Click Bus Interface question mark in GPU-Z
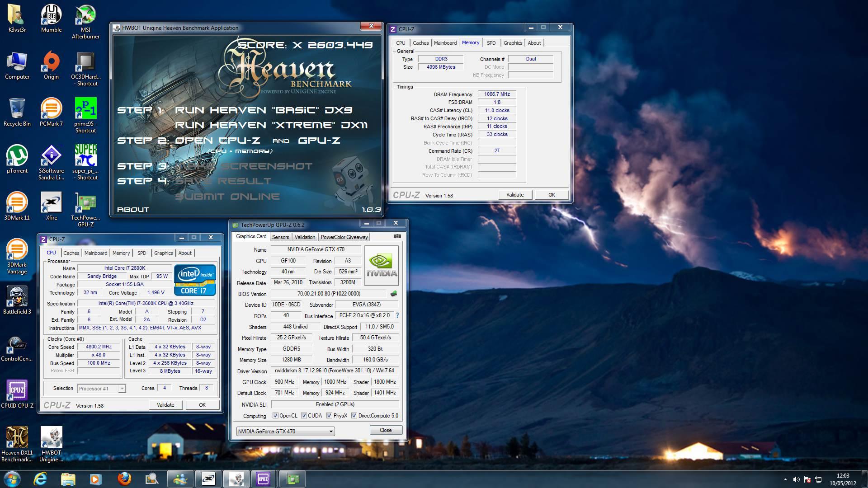The image size is (868, 488). pyautogui.click(x=397, y=315)
